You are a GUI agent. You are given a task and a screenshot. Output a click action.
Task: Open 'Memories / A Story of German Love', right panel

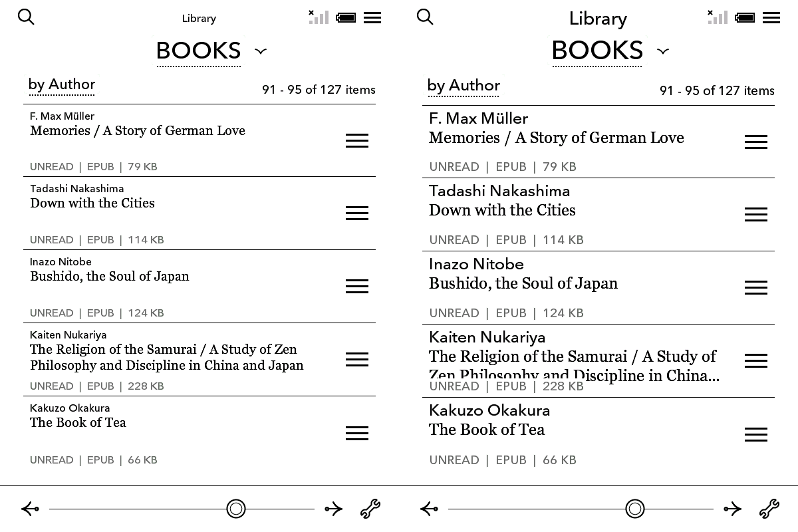[556, 138]
